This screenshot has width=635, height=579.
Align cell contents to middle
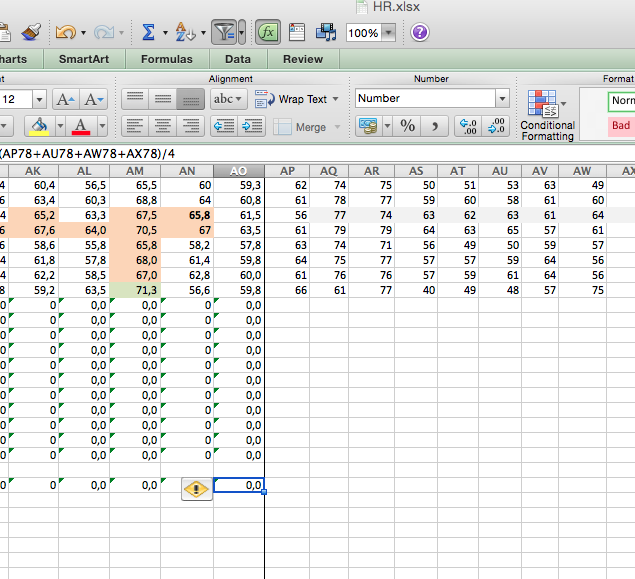(163, 99)
